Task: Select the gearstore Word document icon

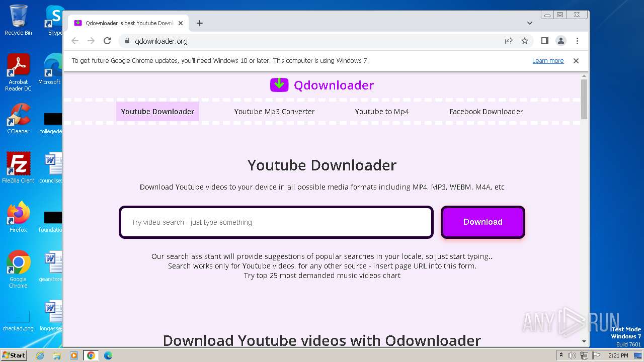Action: [x=51, y=266]
